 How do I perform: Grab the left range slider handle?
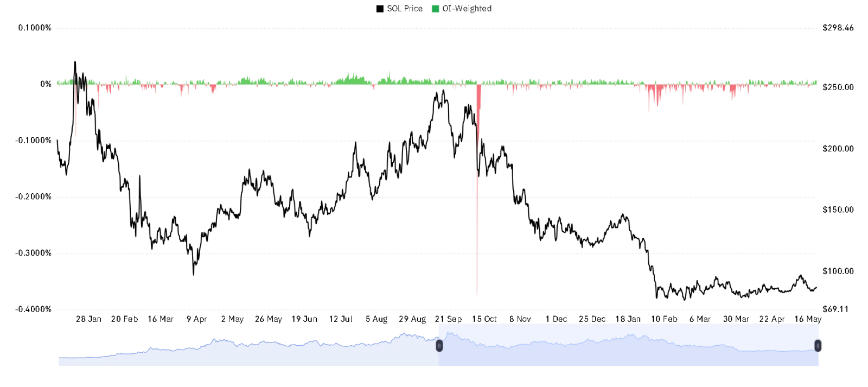tap(439, 345)
